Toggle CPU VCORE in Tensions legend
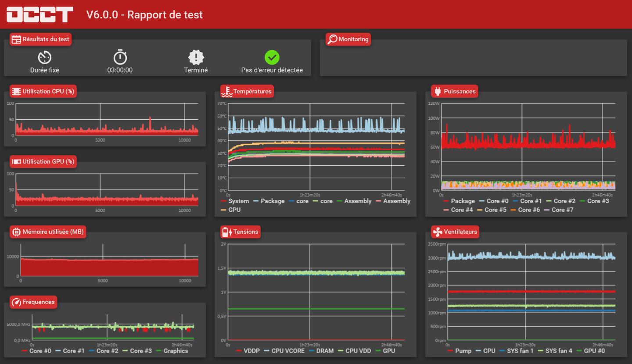This screenshot has width=632, height=364. (x=284, y=350)
